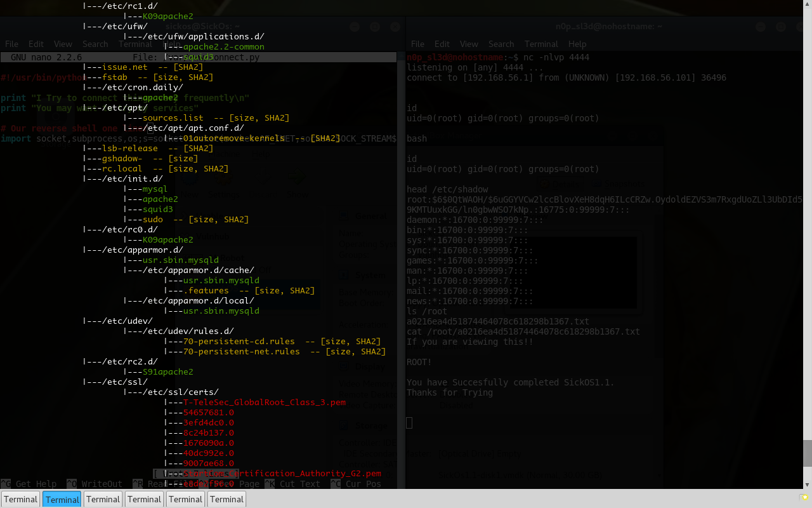The image size is (812, 508).
Task: Open Edit menu in the netcat terminal window
Action: coord(442,44)
